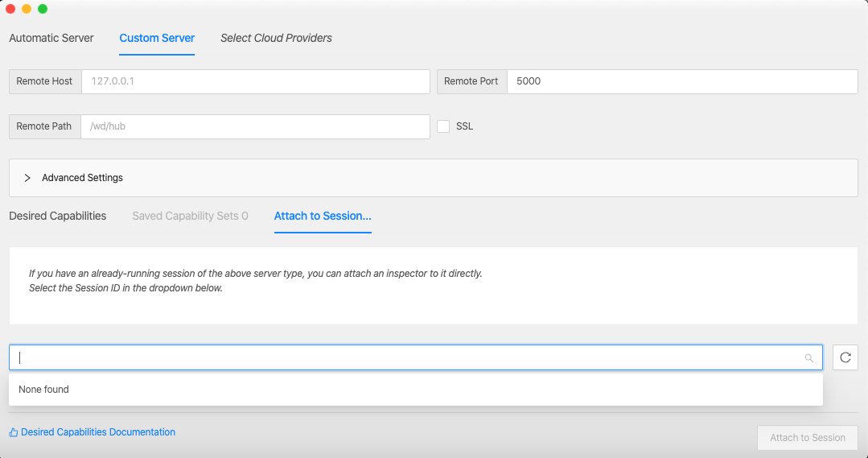Click the Advanced Settings panel header
Screen dimensions: 868x458
434,178
